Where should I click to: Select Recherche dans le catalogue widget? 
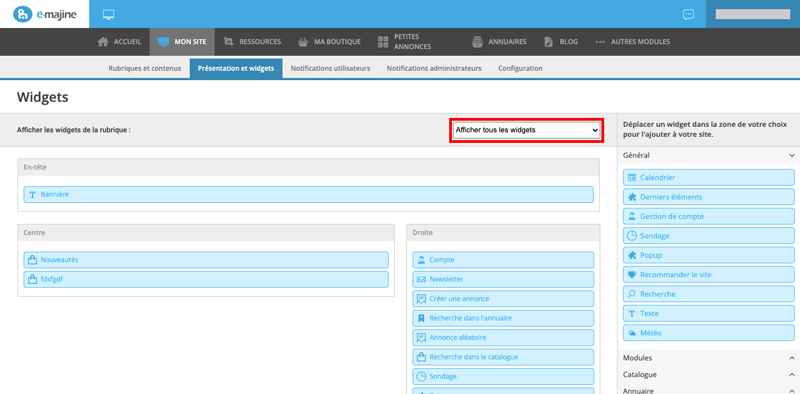tap(503, 357)
